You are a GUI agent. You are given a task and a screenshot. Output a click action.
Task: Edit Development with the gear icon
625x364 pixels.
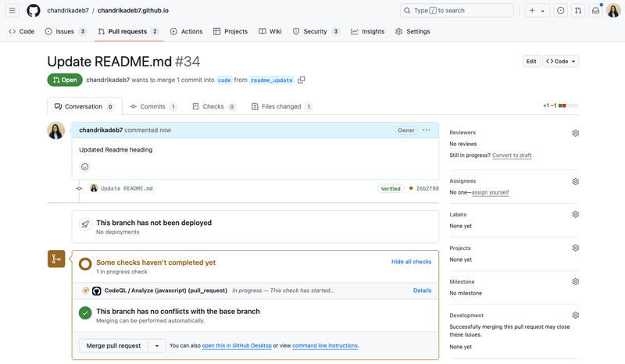[x=575, y=316]
